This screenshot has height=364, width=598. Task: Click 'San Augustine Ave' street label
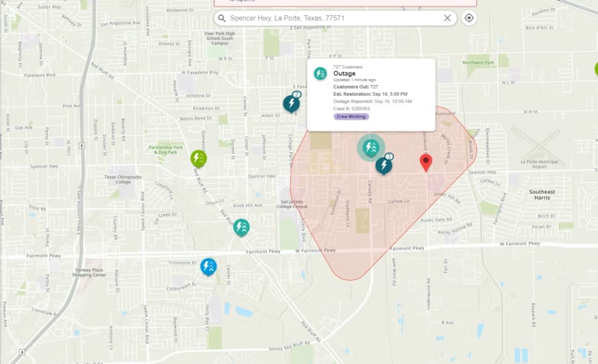(x=120, y=23)
